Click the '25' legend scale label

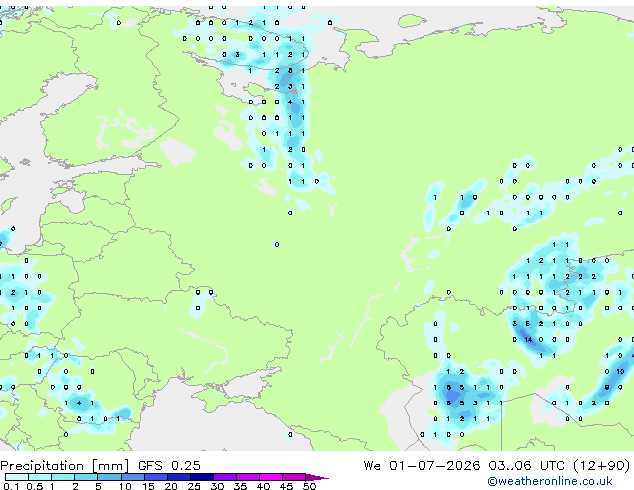point(194,486)
